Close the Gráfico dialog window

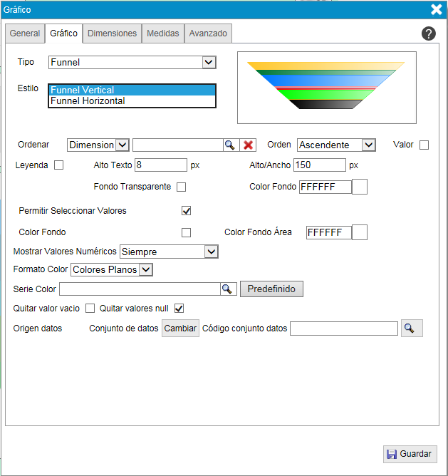437,9
